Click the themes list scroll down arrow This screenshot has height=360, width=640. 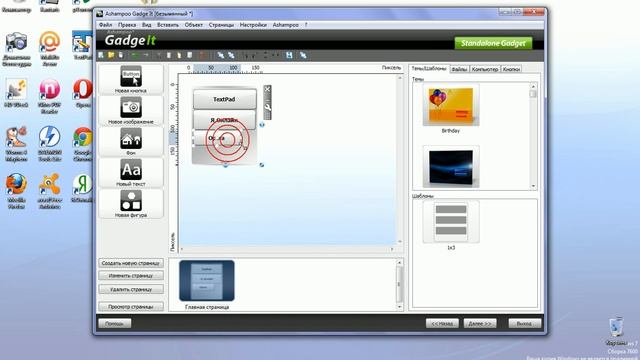pos(533,186)
